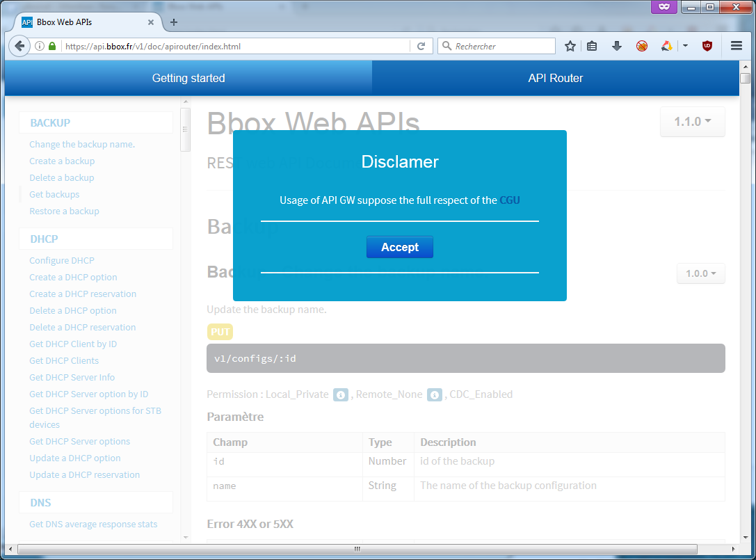Switch to the Getting started tab

click(188, 78)
